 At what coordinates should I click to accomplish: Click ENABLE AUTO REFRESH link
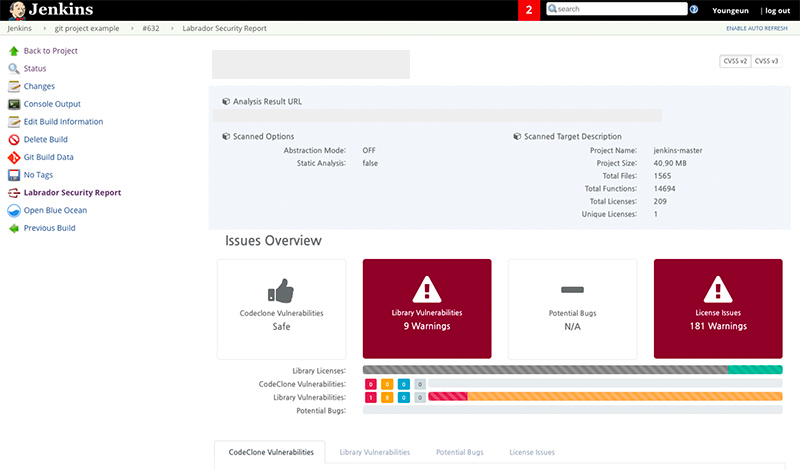[x=757, y=29]
